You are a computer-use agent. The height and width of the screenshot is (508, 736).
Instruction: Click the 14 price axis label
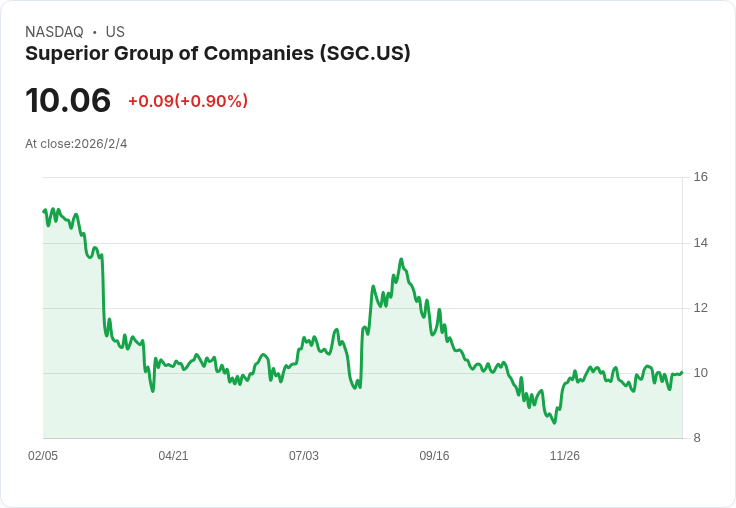click(x=700, y=243)
